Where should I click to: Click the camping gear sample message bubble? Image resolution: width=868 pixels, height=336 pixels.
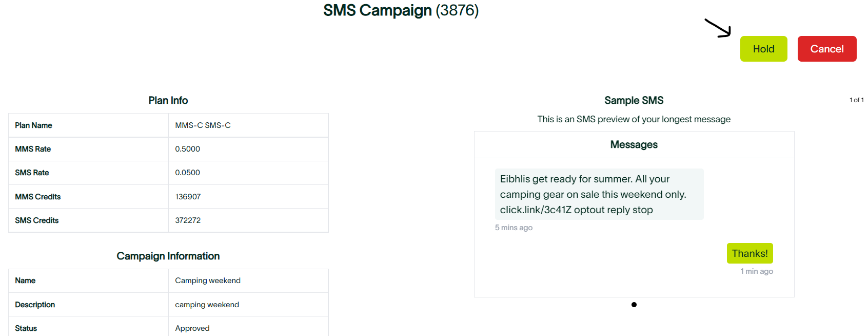coord(599,194)
